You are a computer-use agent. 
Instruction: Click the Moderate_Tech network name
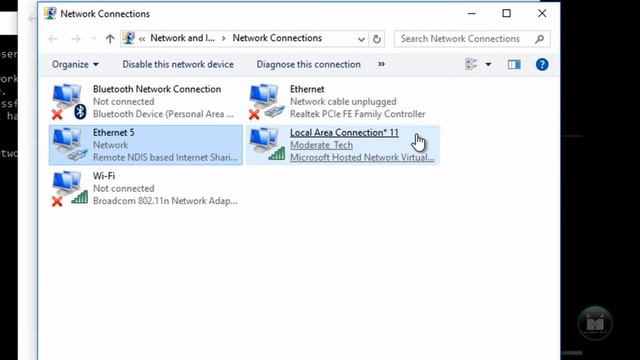pos(321,145)
